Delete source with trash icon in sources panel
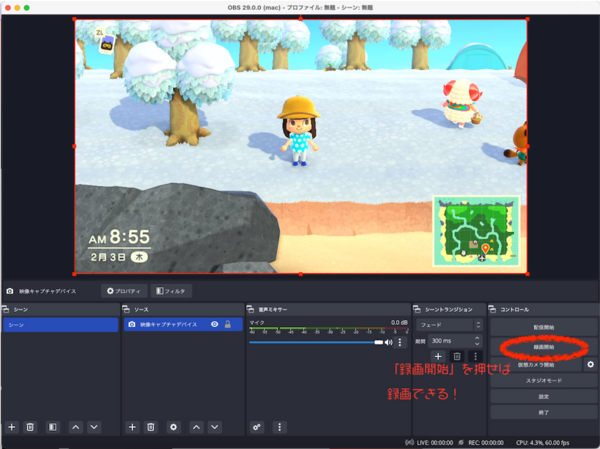Screen dimensions: 600x449 point(151,427)
